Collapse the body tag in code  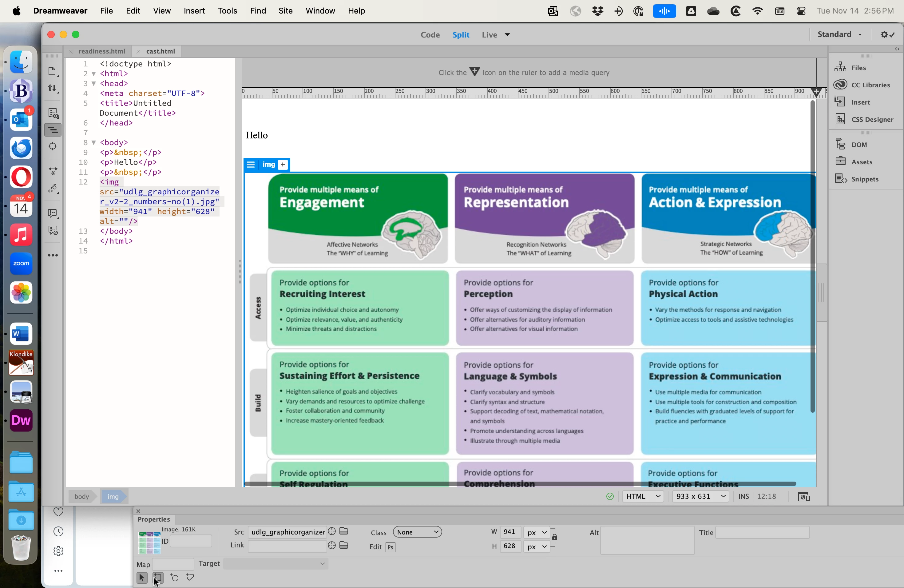[94, 143]
